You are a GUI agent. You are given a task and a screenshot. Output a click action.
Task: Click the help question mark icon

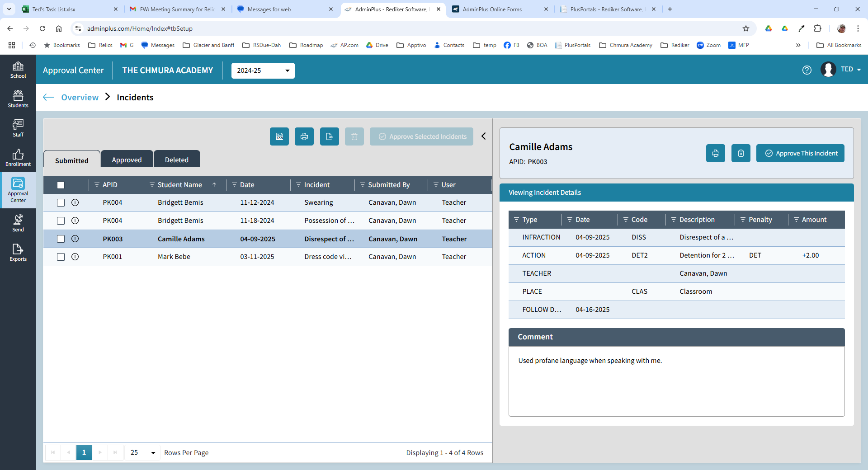[x=807, y=70]
